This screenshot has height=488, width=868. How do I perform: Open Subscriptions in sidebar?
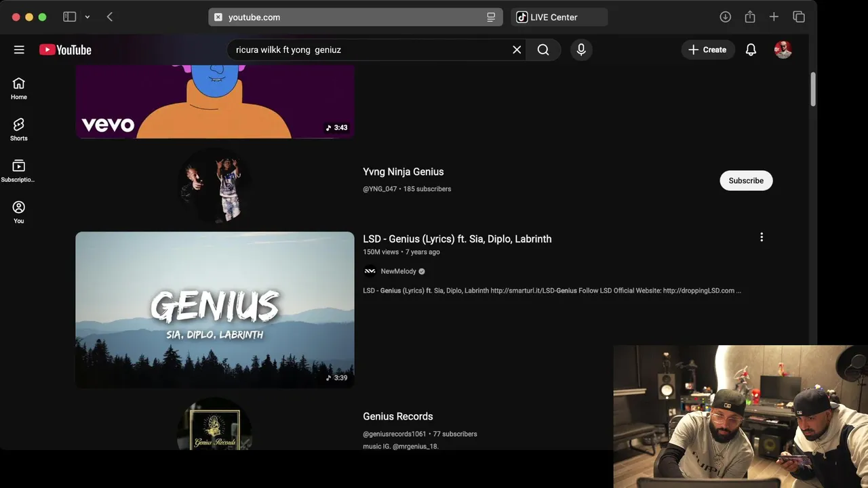click(19, 171)
